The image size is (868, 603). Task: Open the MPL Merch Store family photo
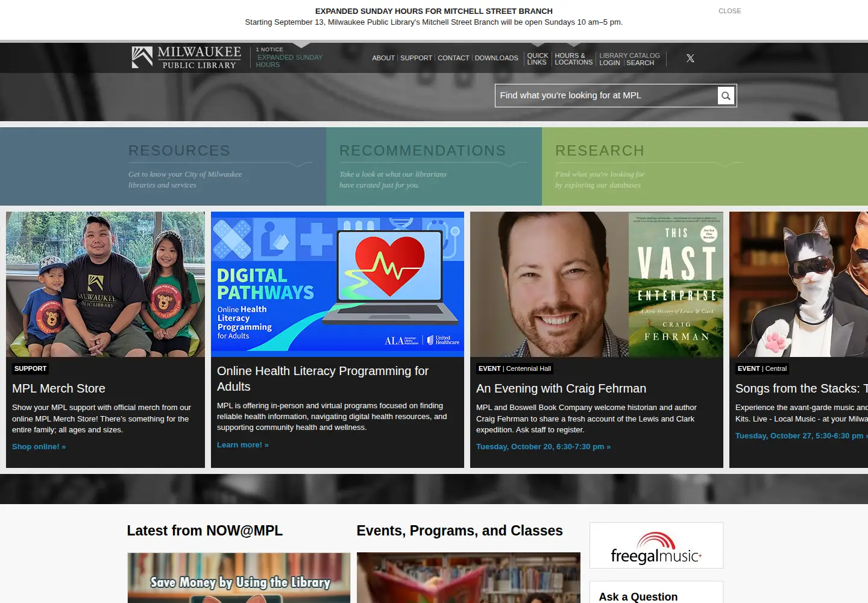[105, 284]
